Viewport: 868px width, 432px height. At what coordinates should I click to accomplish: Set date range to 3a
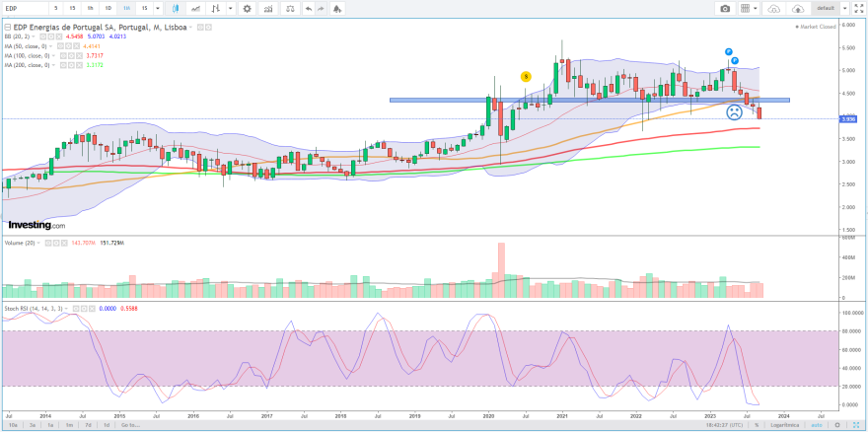tap(33, 425)
